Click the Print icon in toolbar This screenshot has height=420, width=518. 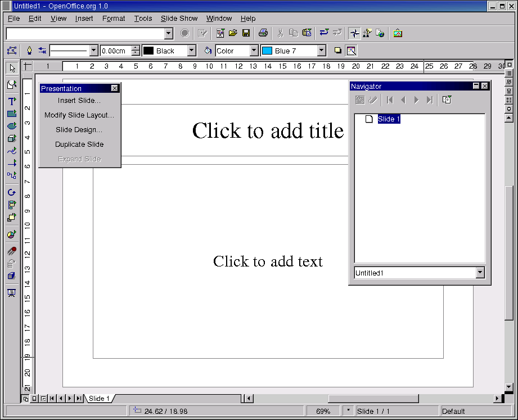click(263, 33)
